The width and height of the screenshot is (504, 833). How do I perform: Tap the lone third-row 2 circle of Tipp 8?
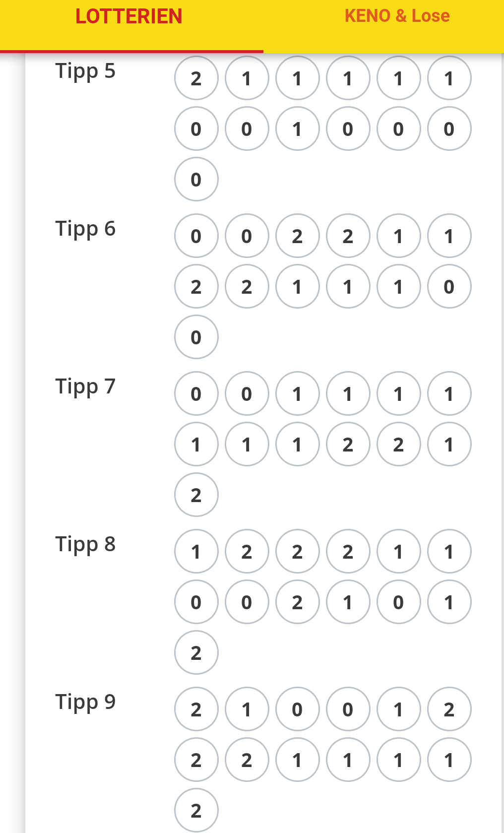coord(196,653)
